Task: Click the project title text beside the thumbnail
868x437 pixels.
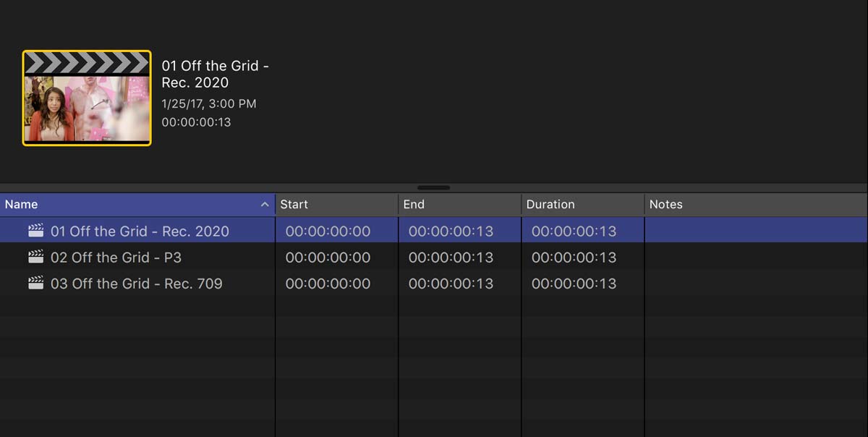Action: 216,74
